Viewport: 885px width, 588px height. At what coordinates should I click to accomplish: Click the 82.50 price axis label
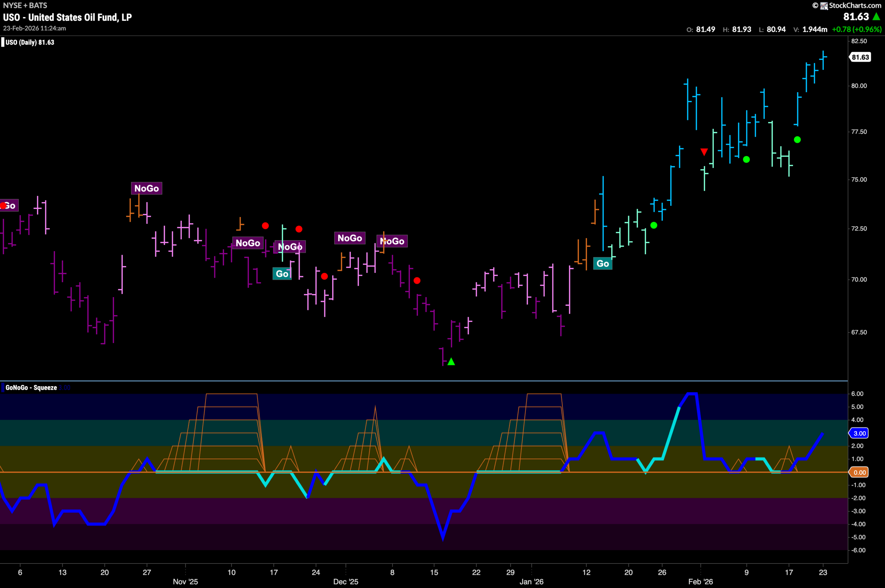pyautogui.click(x=859, y=41)
